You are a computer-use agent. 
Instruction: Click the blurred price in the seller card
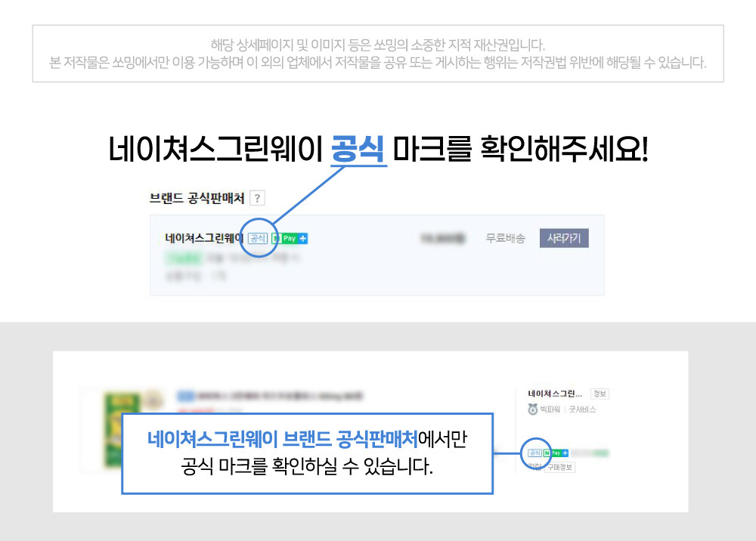point(442,239)
